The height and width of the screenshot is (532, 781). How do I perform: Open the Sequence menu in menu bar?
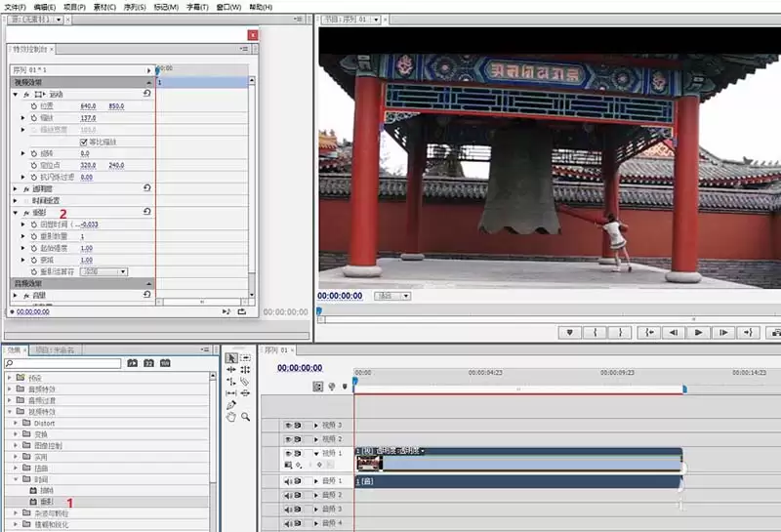[x=135, y=7]
